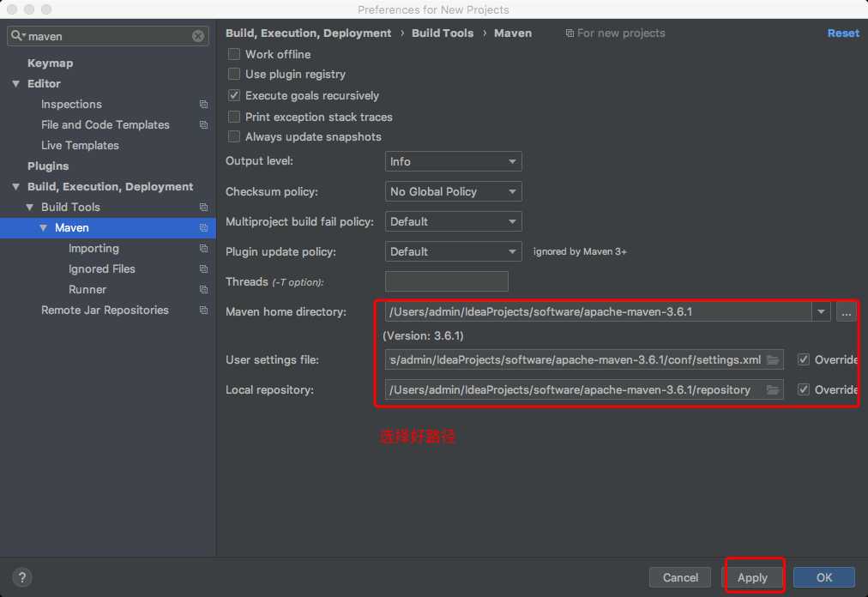Open Importing under Maven
Screen dimensions: 868x597
[93, 248]
